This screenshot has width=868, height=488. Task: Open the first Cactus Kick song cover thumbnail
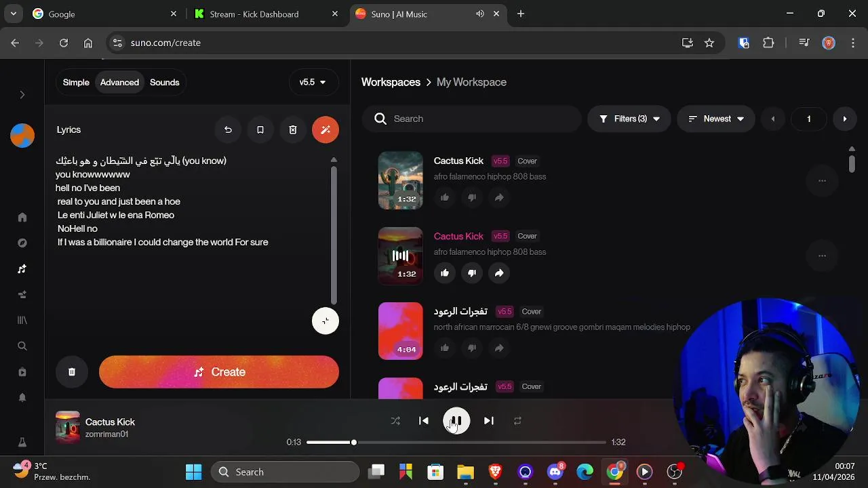pyautogui.click(x=400, y=180)
